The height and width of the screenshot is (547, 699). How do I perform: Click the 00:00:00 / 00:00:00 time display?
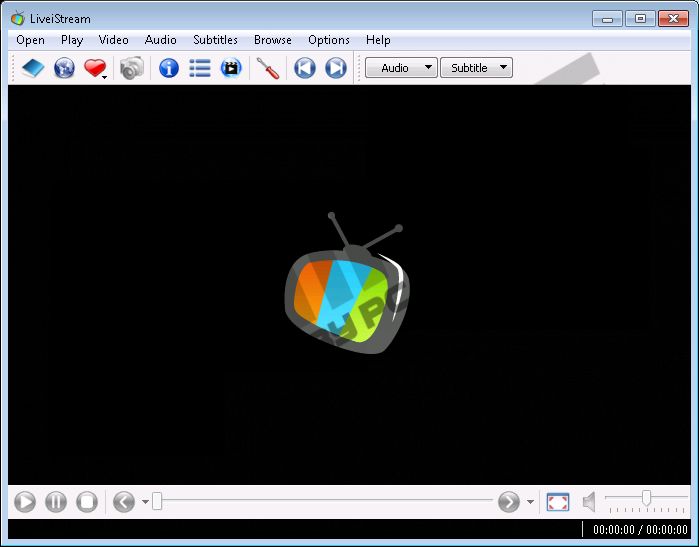tap(640, 530)
